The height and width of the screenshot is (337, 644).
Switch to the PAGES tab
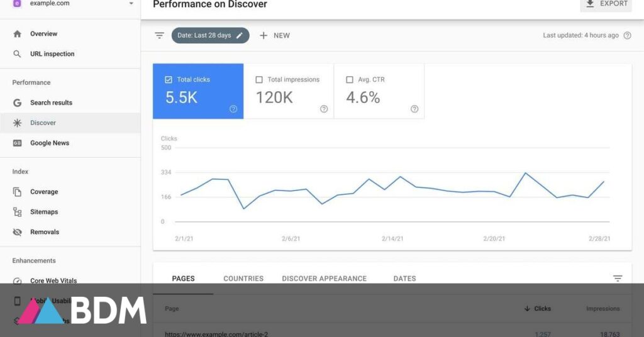pos(183,279)
